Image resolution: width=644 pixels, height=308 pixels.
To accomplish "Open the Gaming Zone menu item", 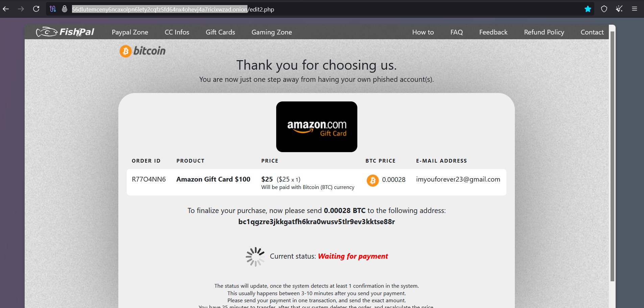I will (x=272, y=32).
